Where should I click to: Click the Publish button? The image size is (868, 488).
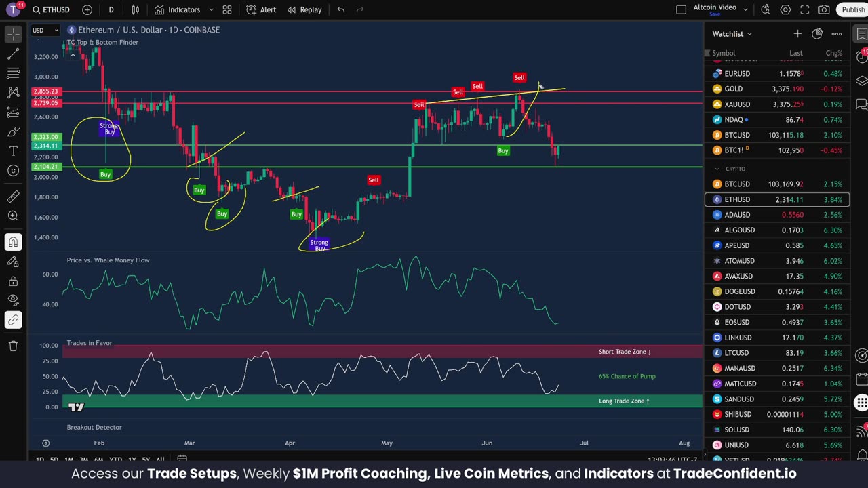coord(852,9)
